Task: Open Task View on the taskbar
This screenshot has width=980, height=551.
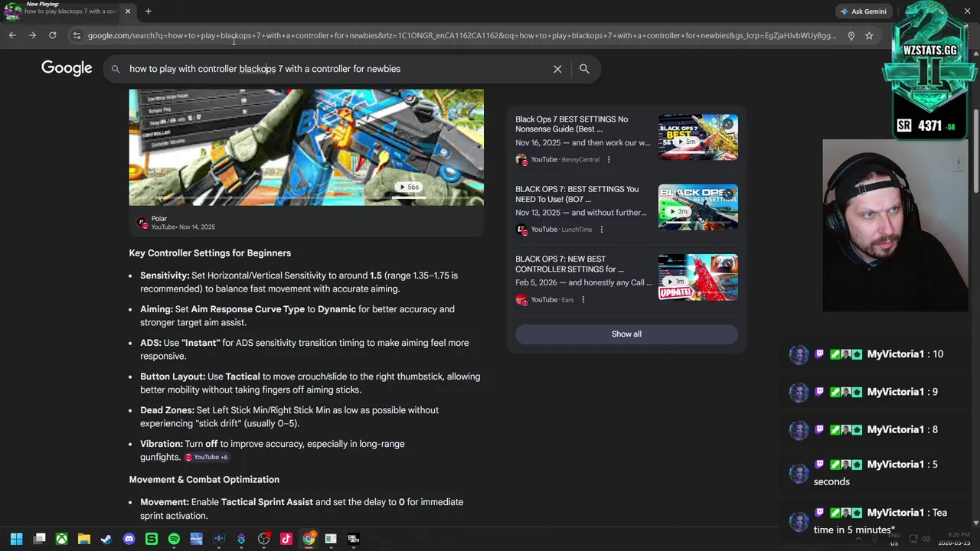Action: (x=39, y=539)
